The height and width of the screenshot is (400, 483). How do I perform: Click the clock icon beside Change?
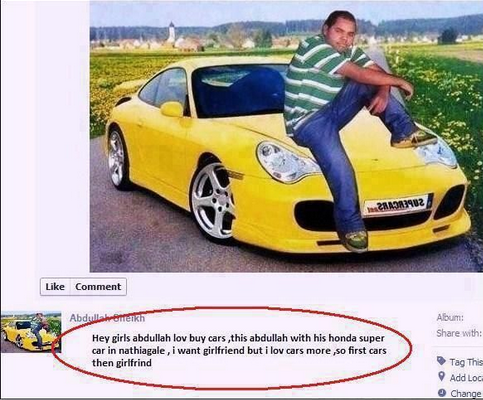[x=442, y=393]
